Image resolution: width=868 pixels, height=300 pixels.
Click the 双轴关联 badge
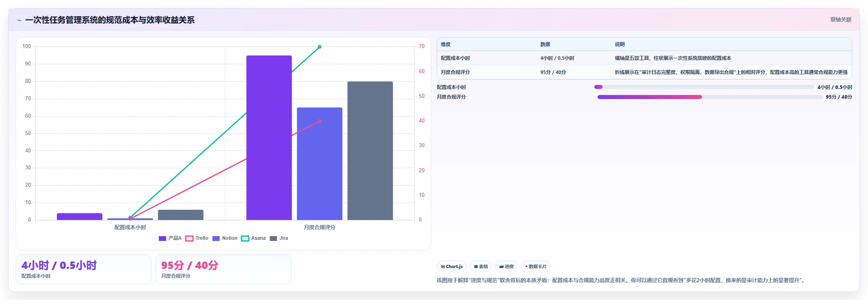(x=841, y=19)
